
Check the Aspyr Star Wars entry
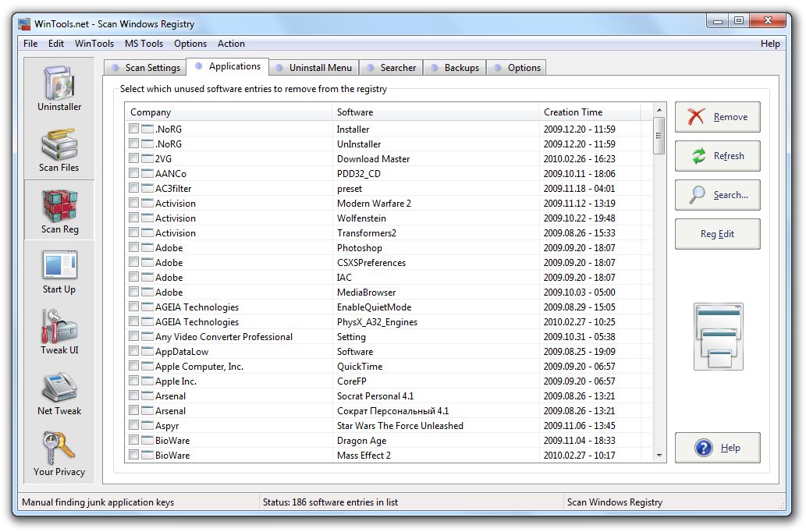[x=134, y=425]
